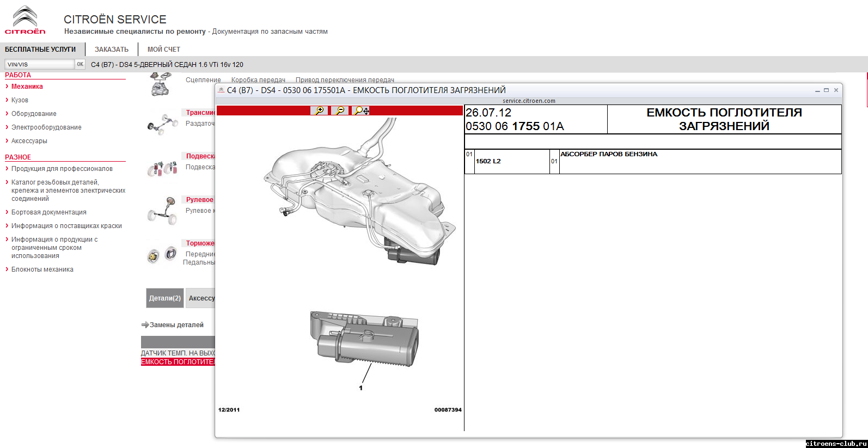Screen dimensions: 868x448
Task: Open Информация о продукции с ограниченным сроком link
Action: pyautogui.click(x=54, y=248)
